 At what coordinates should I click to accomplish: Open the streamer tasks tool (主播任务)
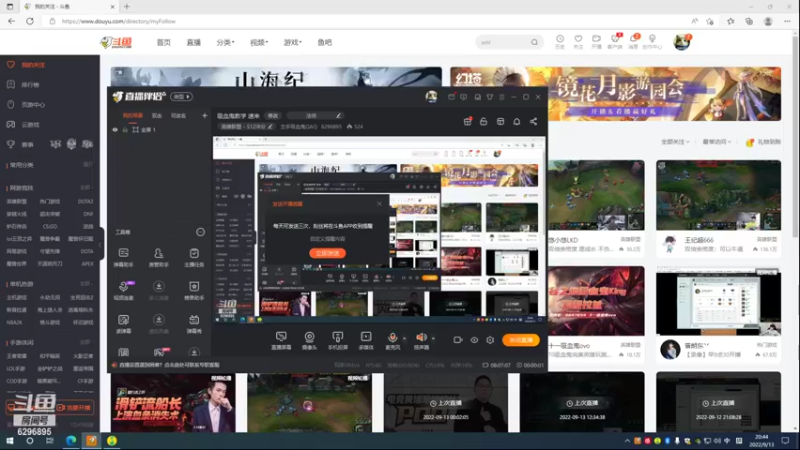coord(194,257)
